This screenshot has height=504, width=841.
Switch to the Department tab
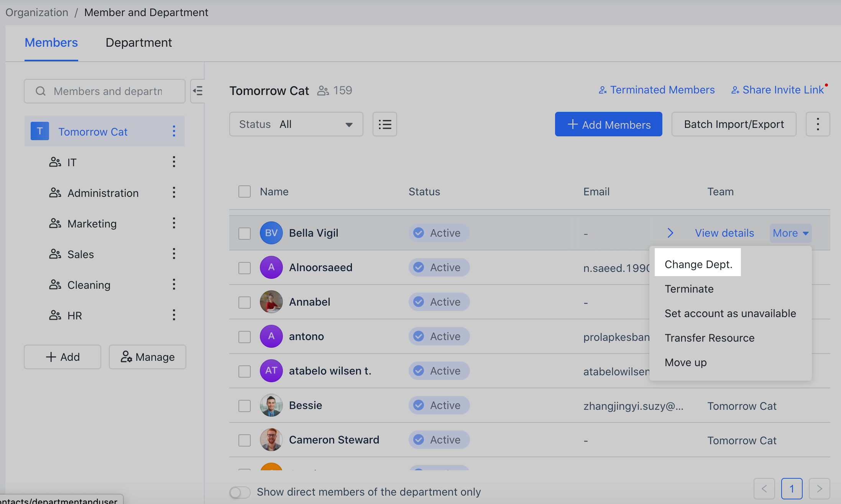pyautogui.click(x=139, y=43)
